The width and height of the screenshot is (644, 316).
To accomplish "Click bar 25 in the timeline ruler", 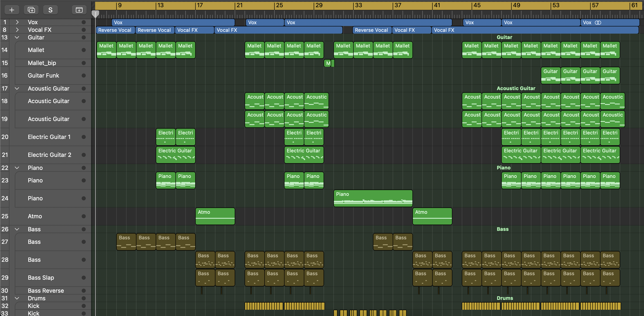I will tap(279, 5).
